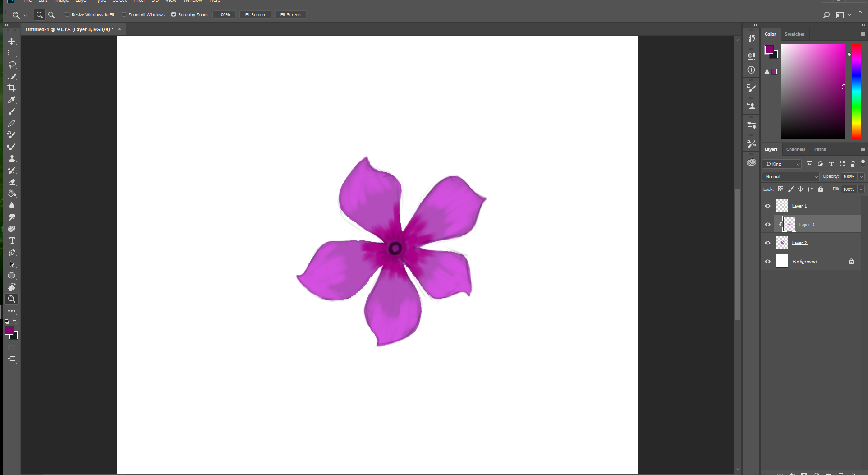Open the History panel icon
This screenshot has height=475, width=868.
(751, 38)
